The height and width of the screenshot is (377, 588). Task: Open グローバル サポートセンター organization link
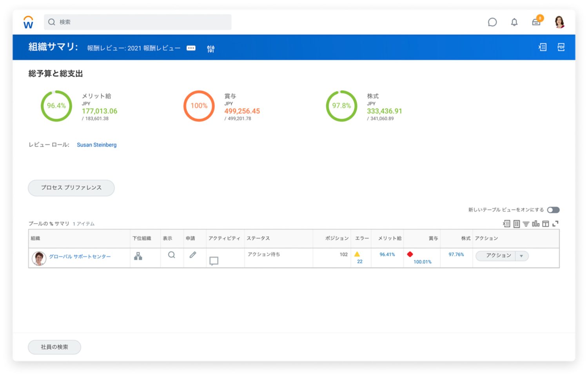pyautogui.click(x=80, y=257)
